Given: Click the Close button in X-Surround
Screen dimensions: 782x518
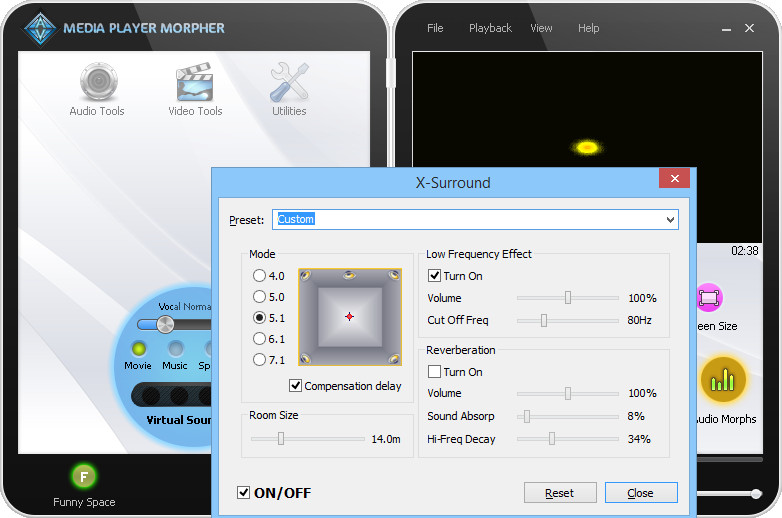Looking at the screenshot, I should click(641, 493).
